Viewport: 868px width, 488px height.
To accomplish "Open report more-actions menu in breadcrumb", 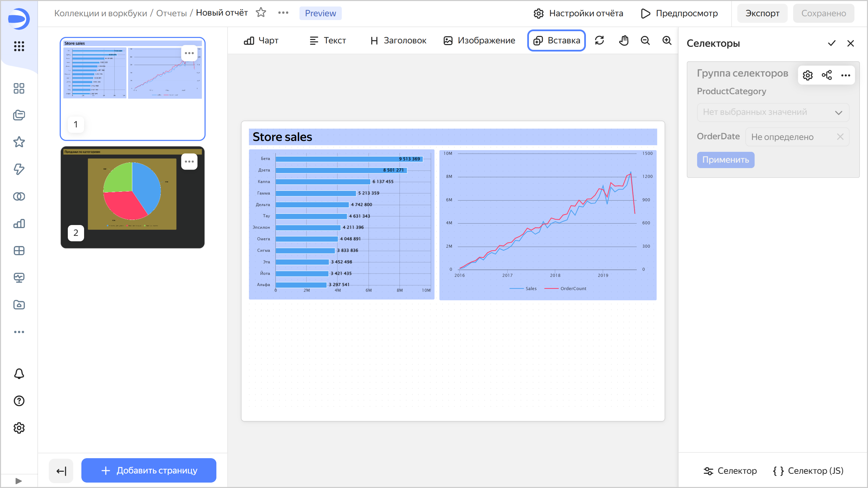I will [x=283, y=13].
